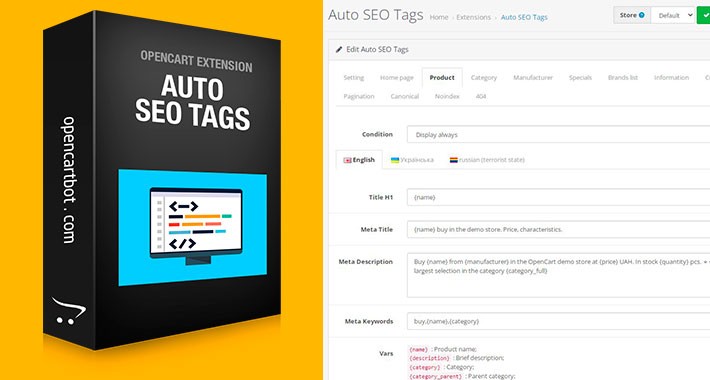The width and height of the screenshot is (710, 380).
Task: Switch to the Specials tab
Action: click(580, 77)
